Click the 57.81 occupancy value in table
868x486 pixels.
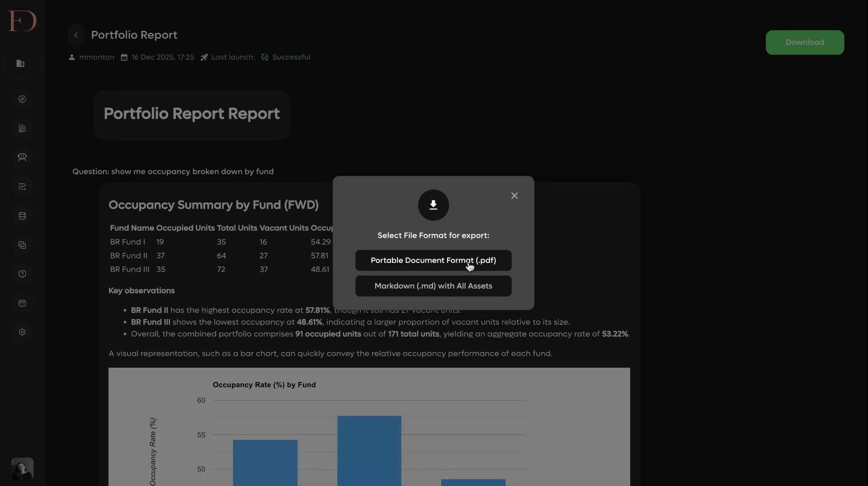320,256
